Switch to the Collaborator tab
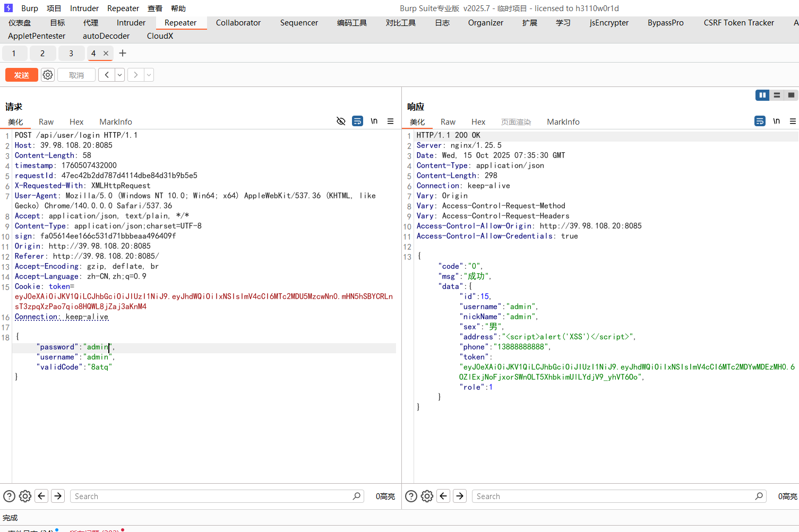The height and width of the screenshot is (532, 799). [238, 23]
